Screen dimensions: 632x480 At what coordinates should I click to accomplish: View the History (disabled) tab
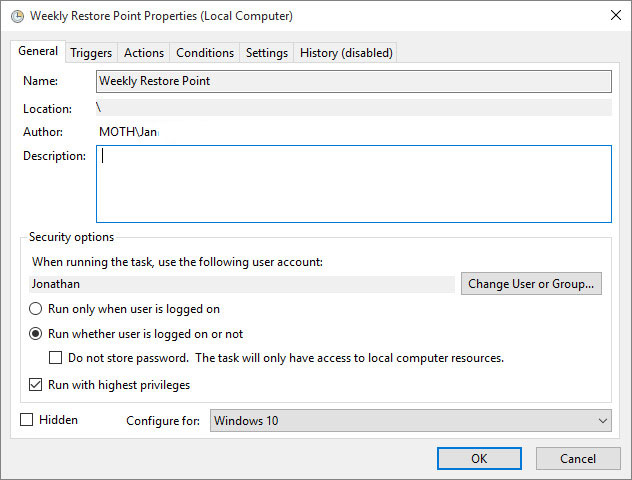(346, 53)
